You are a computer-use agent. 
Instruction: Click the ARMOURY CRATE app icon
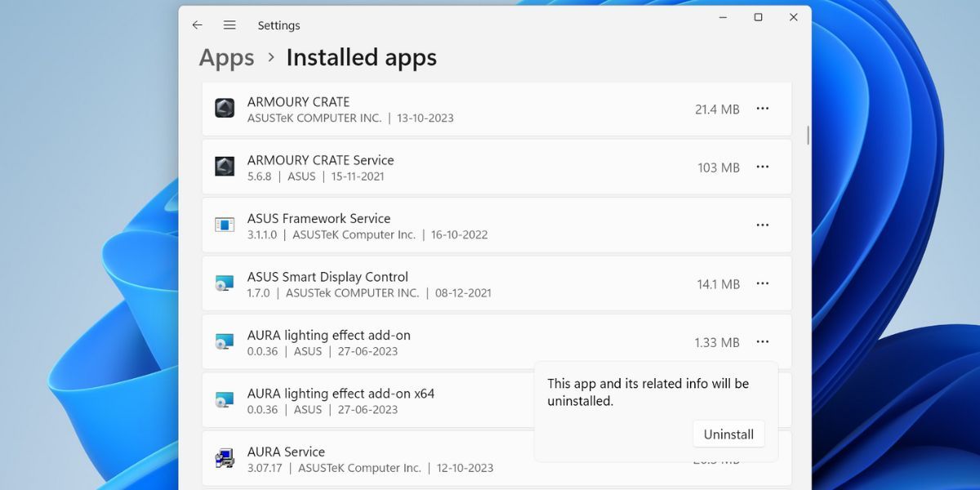[x=224, y=107]
